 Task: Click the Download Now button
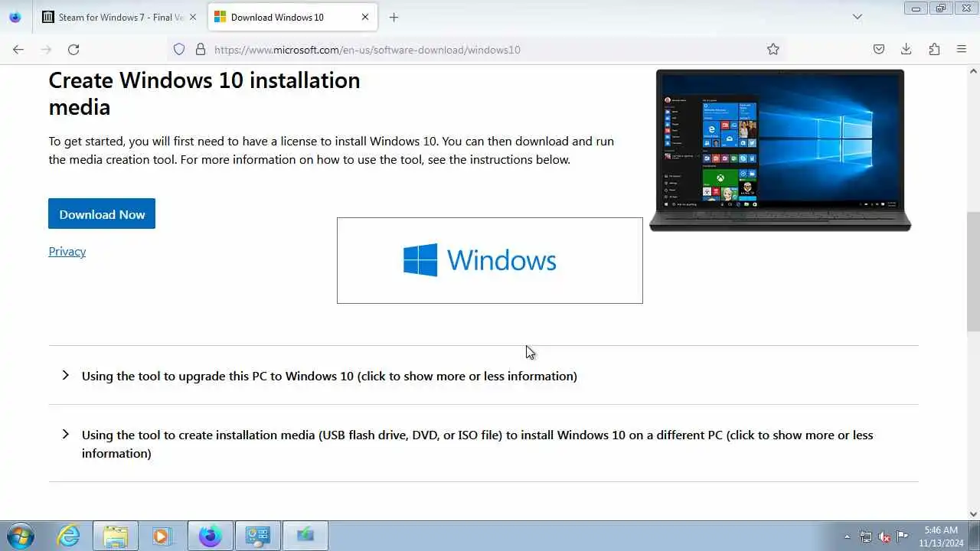click(x=102, y=214)
